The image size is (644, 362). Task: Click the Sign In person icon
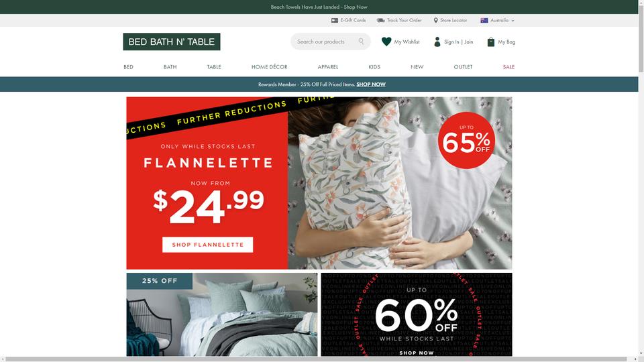[x=437, y=42]
